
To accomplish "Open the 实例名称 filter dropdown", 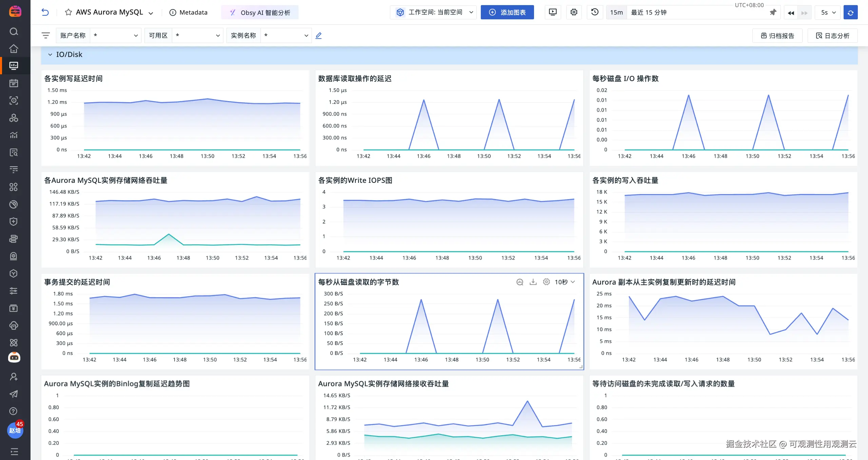I will pyautogui.click(x=286, y=35).
